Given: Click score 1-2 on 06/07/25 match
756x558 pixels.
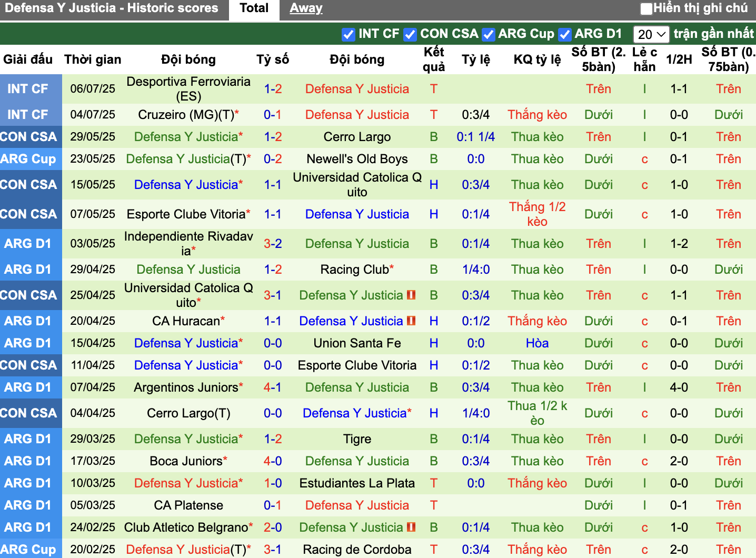Looking at the screenshot, I should tap(273, 89).
